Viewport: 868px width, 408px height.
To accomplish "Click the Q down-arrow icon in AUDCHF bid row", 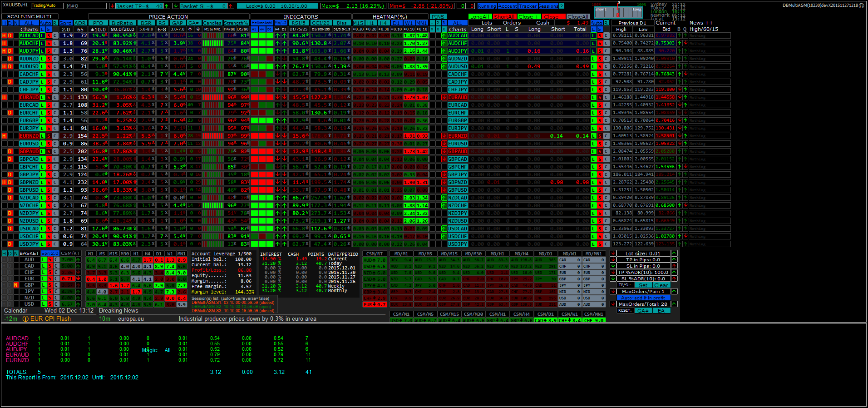I will (686, 43).
